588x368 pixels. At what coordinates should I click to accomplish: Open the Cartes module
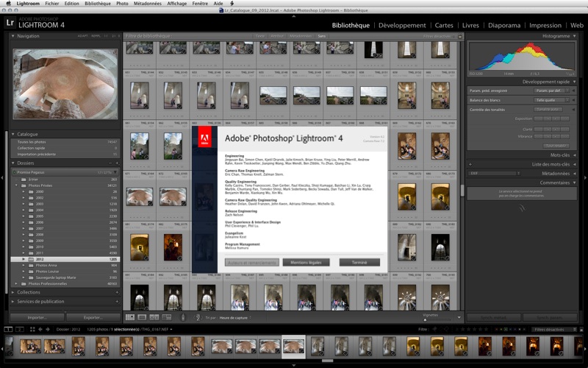444,26
